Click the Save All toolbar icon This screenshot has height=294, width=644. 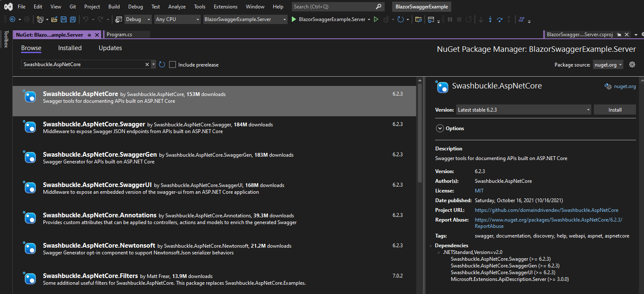(73, 19)
